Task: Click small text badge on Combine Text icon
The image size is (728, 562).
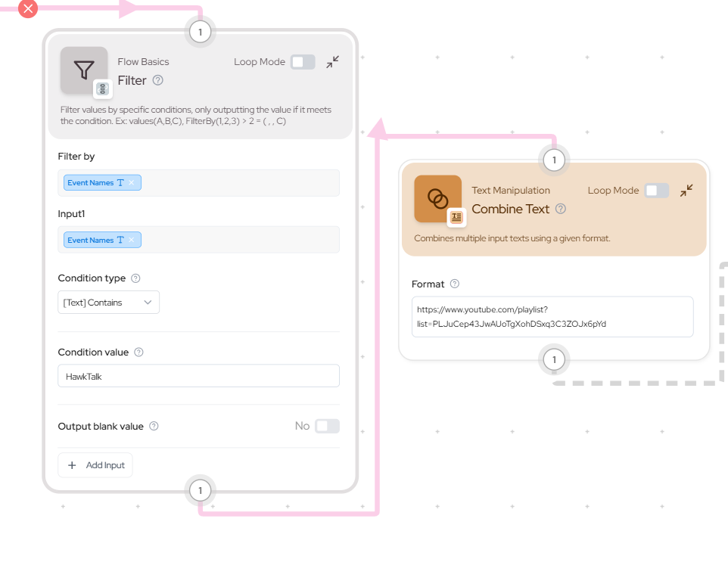Action: pyautogui.click(x=456, y=217)
